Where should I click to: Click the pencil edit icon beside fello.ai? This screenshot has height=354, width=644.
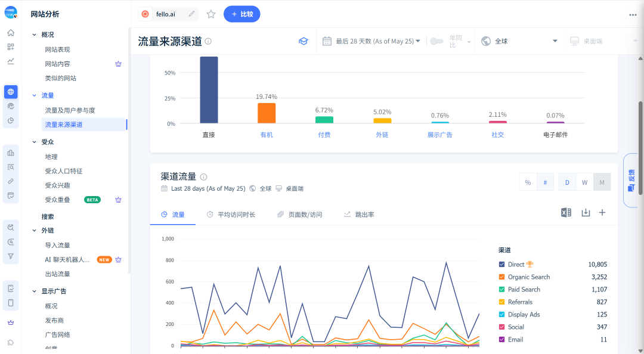pos(191,14)
